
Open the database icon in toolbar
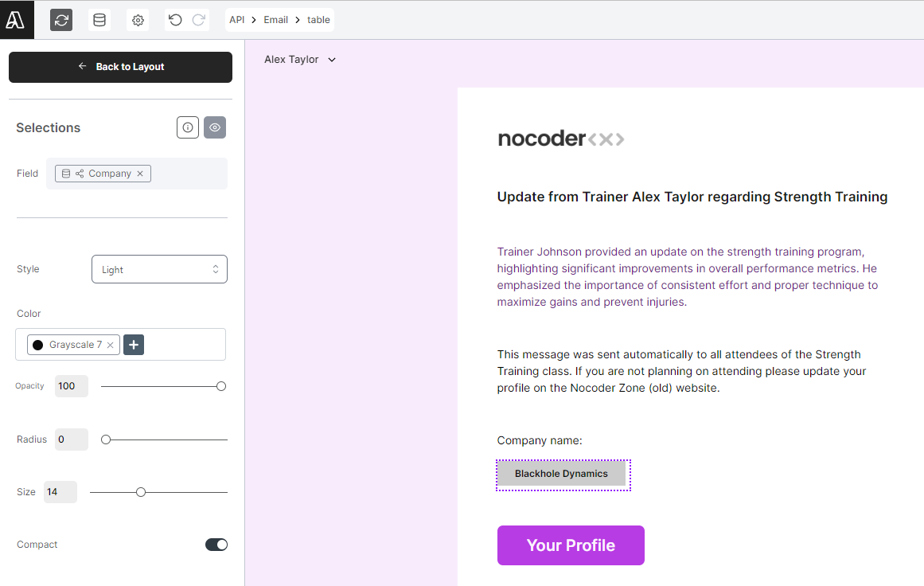(99, 20)
